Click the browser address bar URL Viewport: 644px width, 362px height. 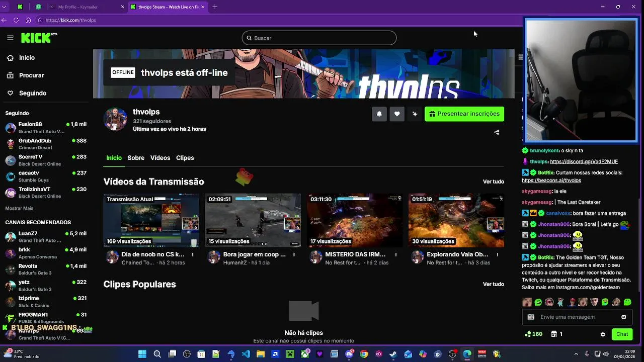[x=70, y=20]
